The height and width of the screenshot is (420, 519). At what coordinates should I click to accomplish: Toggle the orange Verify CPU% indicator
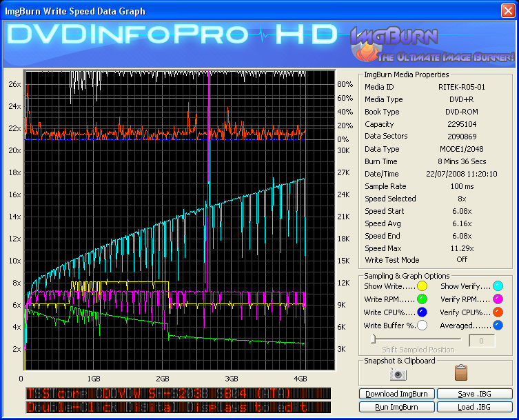click(498, 312)
